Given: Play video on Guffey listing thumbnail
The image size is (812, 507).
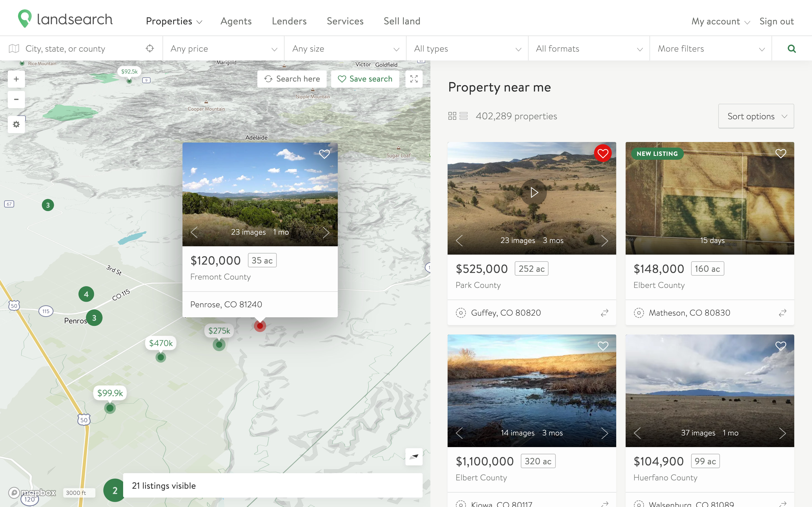Looking at the screenshot, I should [534, 193].
